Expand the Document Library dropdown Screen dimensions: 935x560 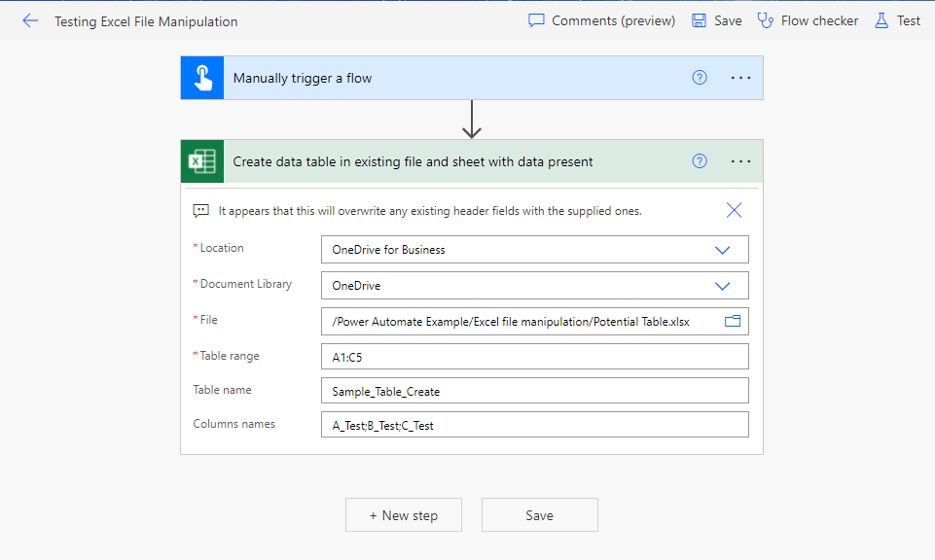(x=722, y=286)
